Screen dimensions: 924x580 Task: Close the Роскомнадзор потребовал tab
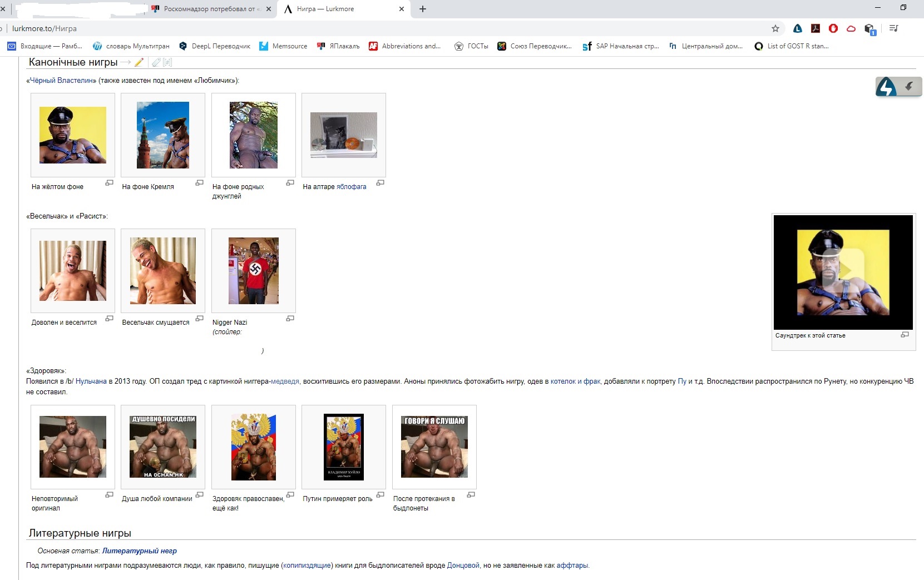(269, 9)
